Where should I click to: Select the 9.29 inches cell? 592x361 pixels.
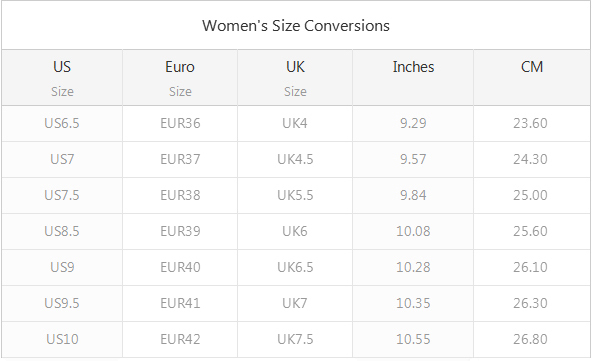pos(413,123)
